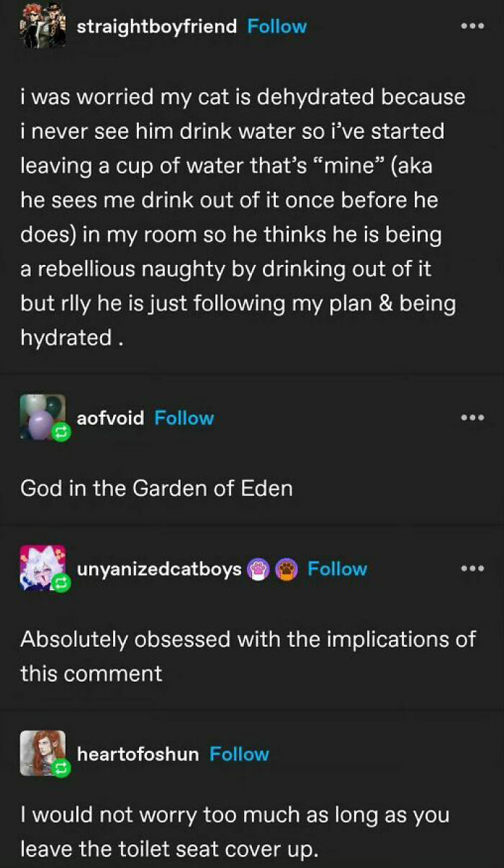The height and width of the screenshot is (868, 504).
Task: Follow the aofvoid blog
Action: pos(184,418)
